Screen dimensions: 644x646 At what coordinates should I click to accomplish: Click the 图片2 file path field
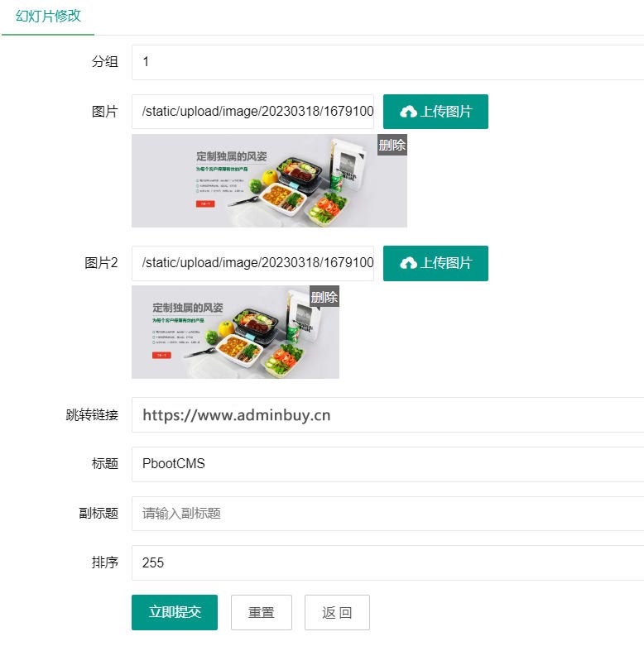point(252,263)
